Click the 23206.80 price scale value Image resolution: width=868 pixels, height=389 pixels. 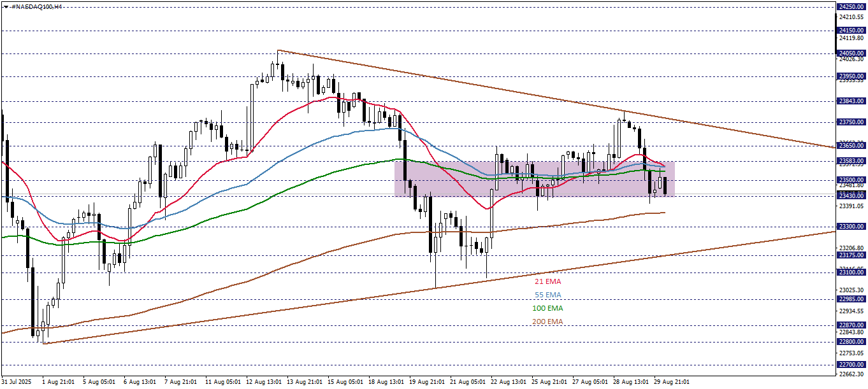[x=852, y=248]
